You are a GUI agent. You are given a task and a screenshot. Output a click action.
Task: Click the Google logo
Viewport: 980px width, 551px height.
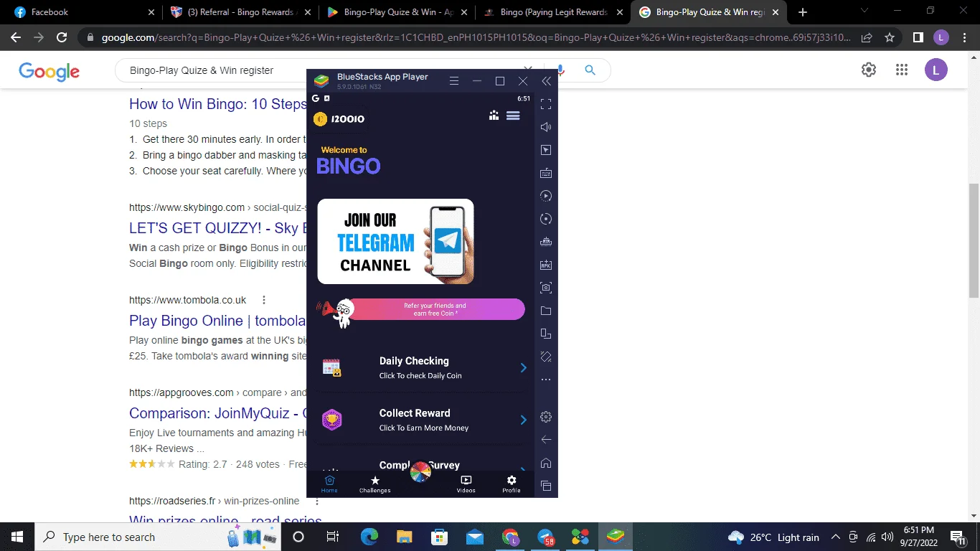(49, 71)
